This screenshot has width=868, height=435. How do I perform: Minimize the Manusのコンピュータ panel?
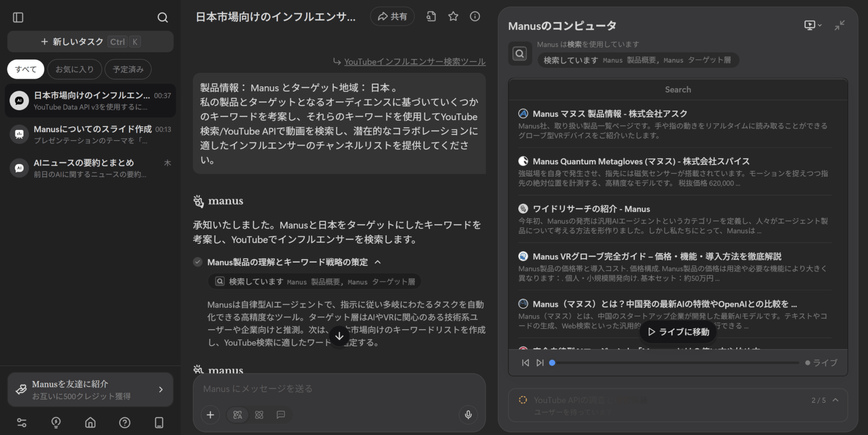tap(840, 25)
